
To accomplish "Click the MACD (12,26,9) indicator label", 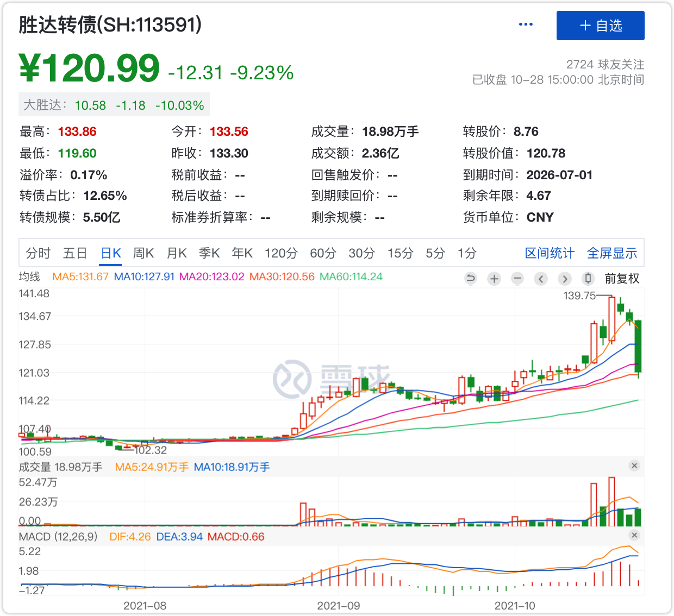I will pyautogui.click(x=58, y=537).
